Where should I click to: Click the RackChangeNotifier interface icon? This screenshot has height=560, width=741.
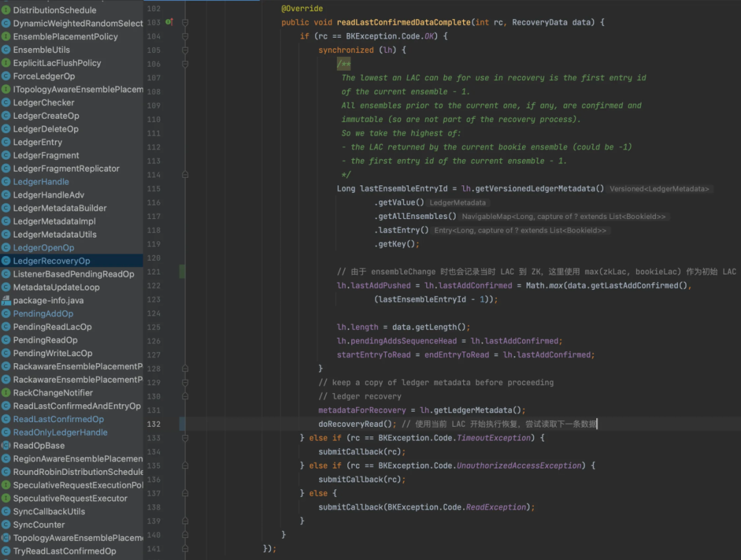[x=5, y=393]
